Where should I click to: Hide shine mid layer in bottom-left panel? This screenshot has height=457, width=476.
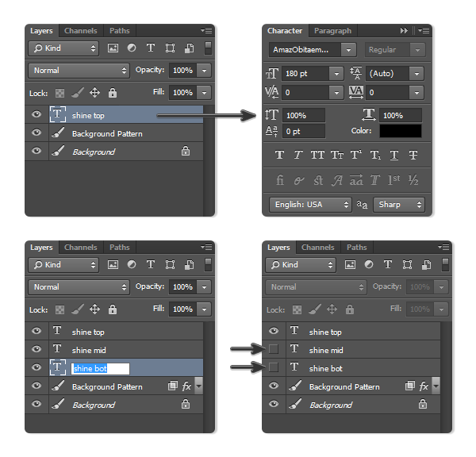36,349
